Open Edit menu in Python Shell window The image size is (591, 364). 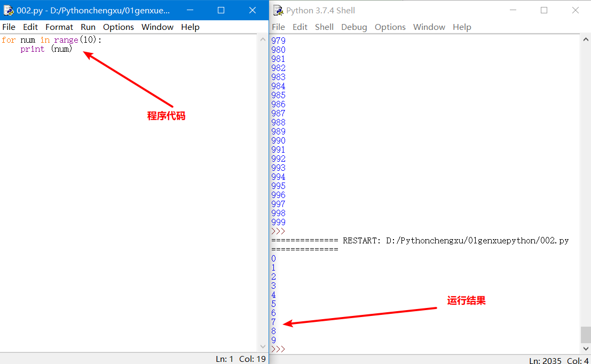(300, 27)
